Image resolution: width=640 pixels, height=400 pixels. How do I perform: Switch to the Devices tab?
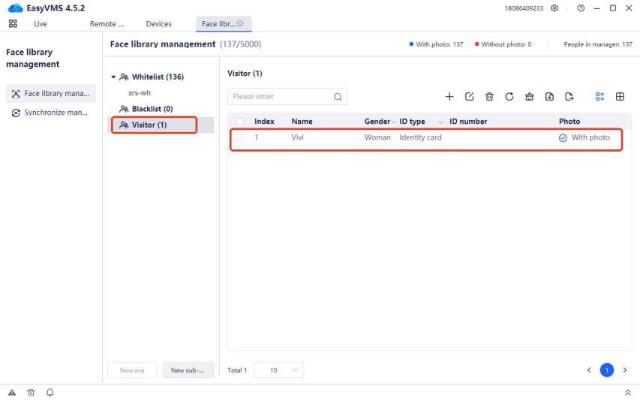[x=158, y=23]
